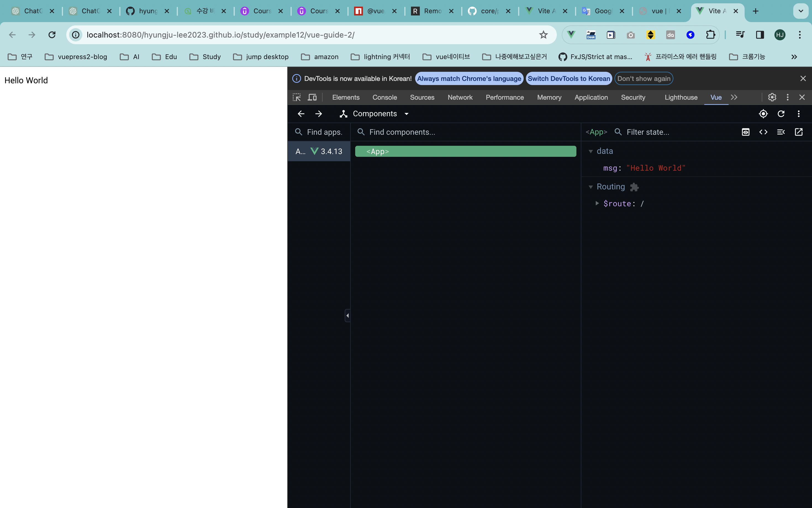Click the da extension icon
Viewport: 812px width, 508px height.
click(671, 35)
